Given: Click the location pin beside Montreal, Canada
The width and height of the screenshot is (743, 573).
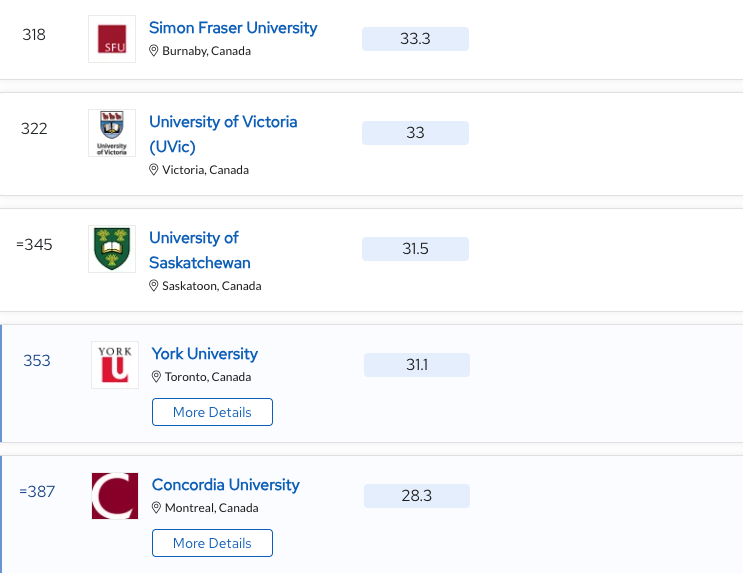Looking at the screenshot, I should 157,508.
